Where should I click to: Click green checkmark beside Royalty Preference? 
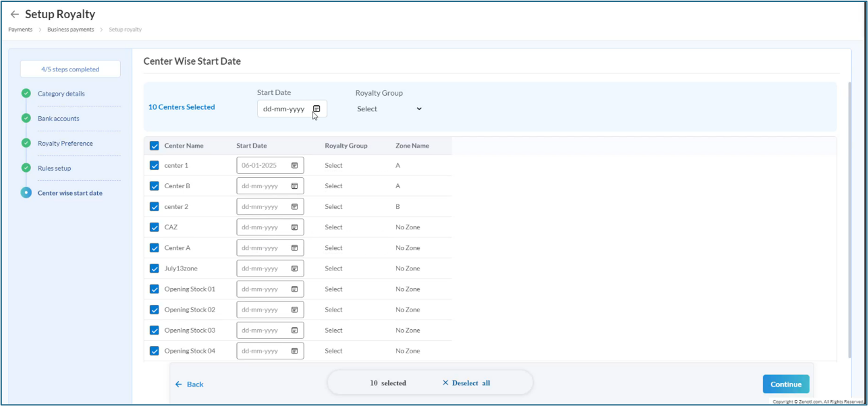click(26, 143)
